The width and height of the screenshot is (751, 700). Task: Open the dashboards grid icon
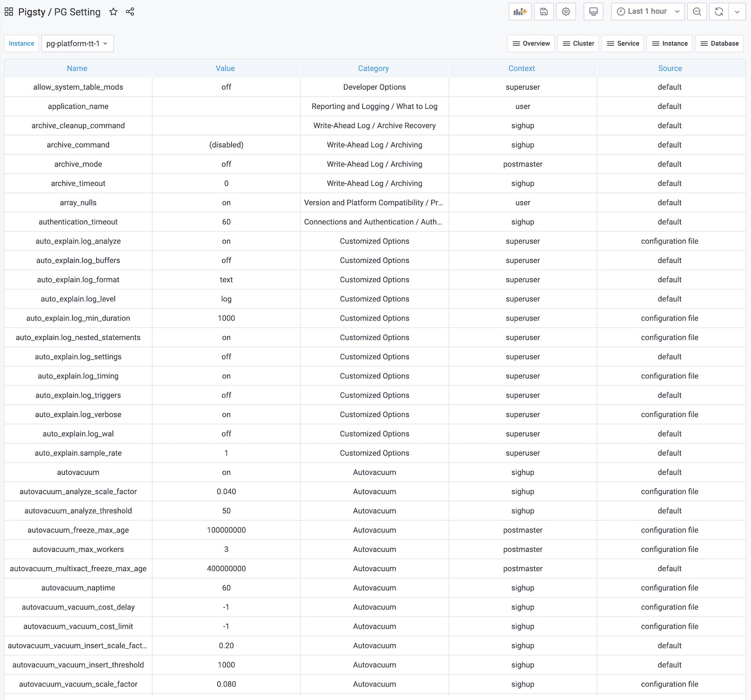click(x=8, y=12)
